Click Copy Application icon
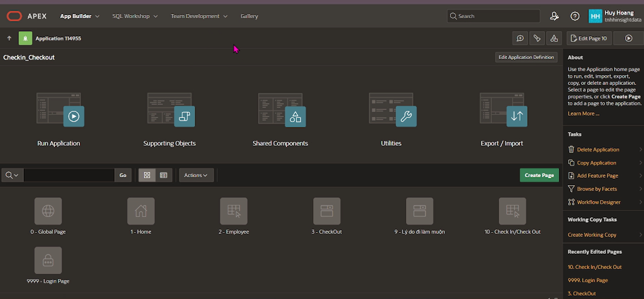Viewport: 644px width, 299px height. [571, 163]
